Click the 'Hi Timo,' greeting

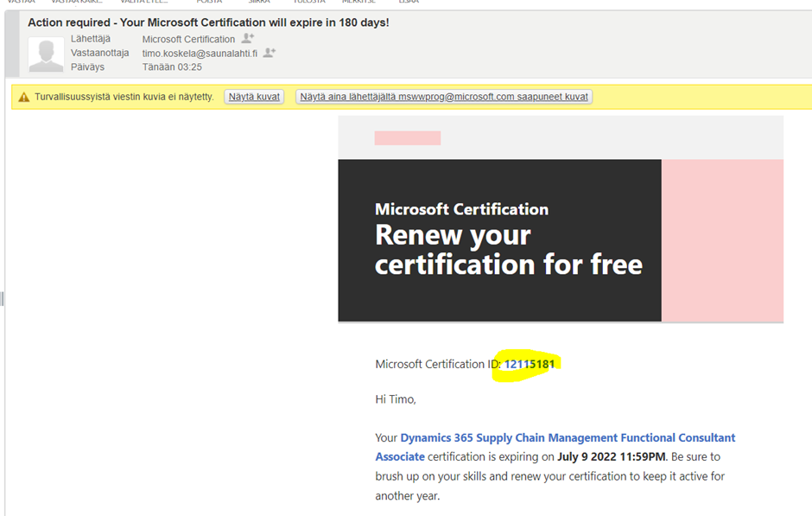[x=396, y=399]
